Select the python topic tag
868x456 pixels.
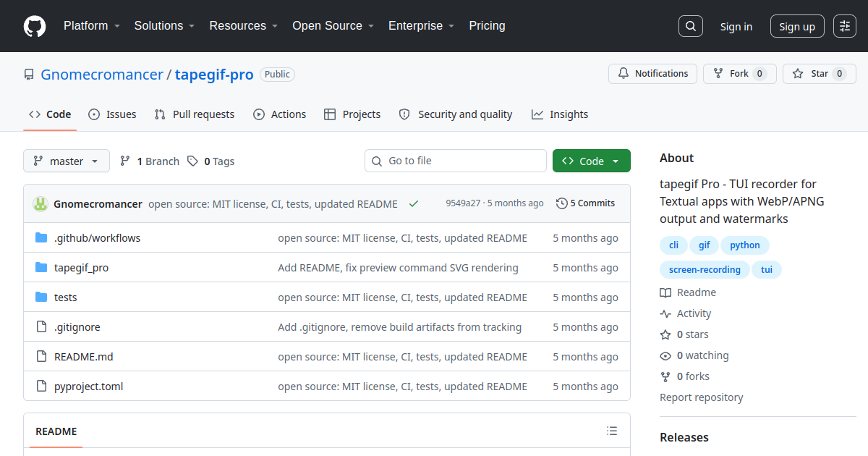point(745,245)
